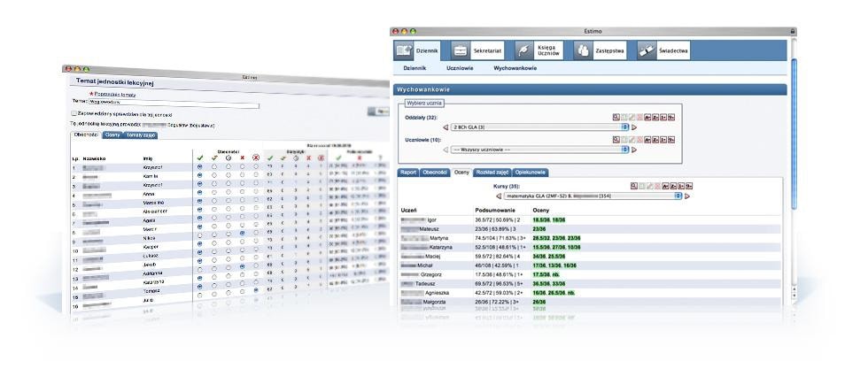
Task: Click Martyna's grade 28.5/32
Action: 541,238
